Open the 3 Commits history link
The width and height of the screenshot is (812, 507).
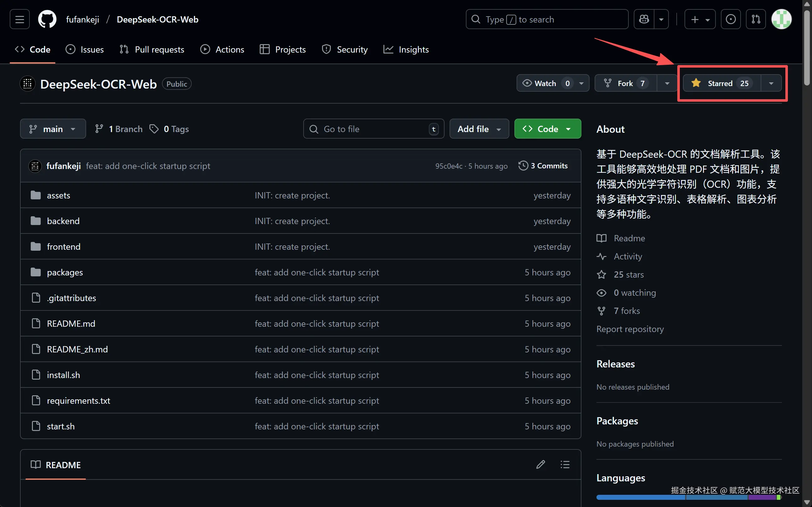[543, 166]
